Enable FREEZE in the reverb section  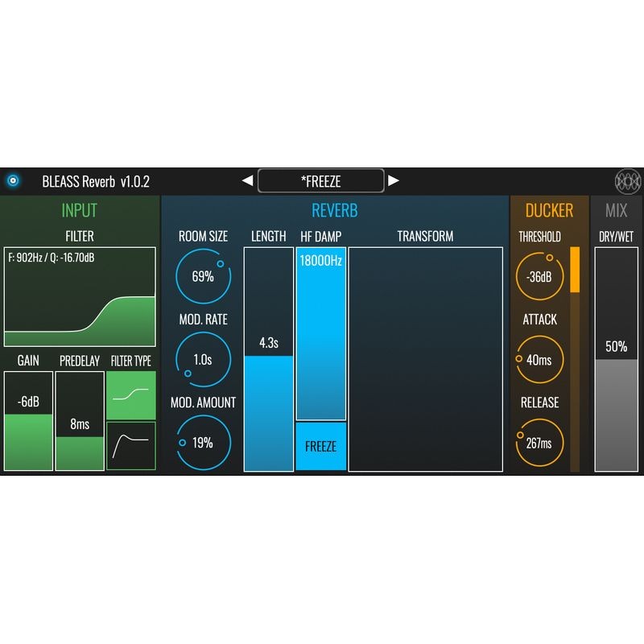pos(321,445)
